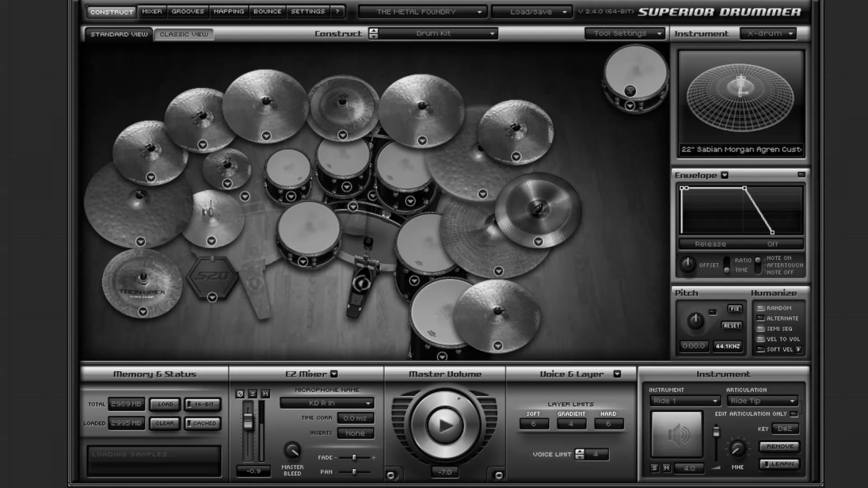Switch to the Bounce tab
Viewport: 868px width, 488px height.
267,12
